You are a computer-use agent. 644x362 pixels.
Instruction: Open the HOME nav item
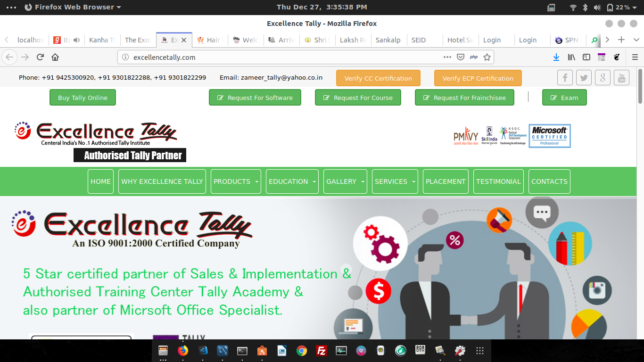pyautogui.click(x=100, y=181)
